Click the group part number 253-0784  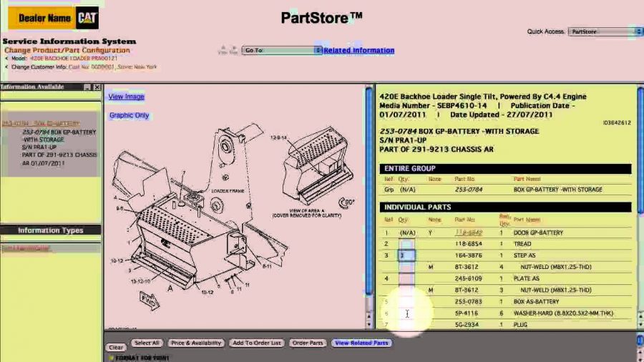(x=469, y=190)
